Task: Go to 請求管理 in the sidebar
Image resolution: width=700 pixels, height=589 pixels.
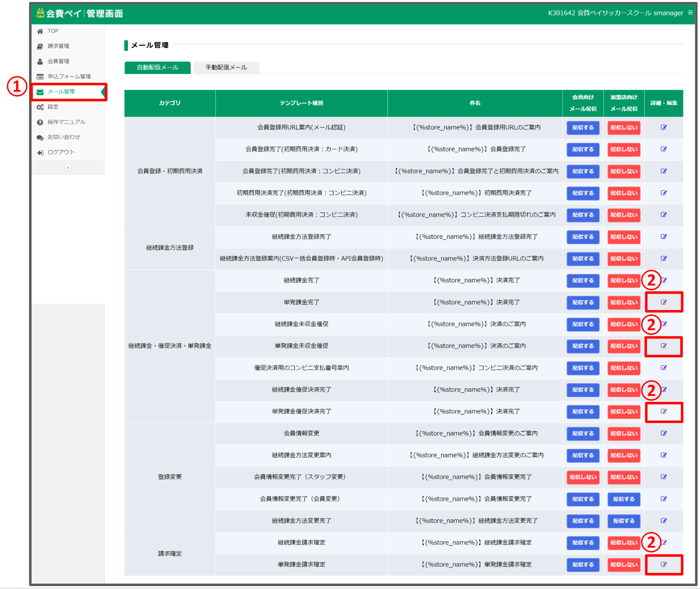Action: (58, 46)
